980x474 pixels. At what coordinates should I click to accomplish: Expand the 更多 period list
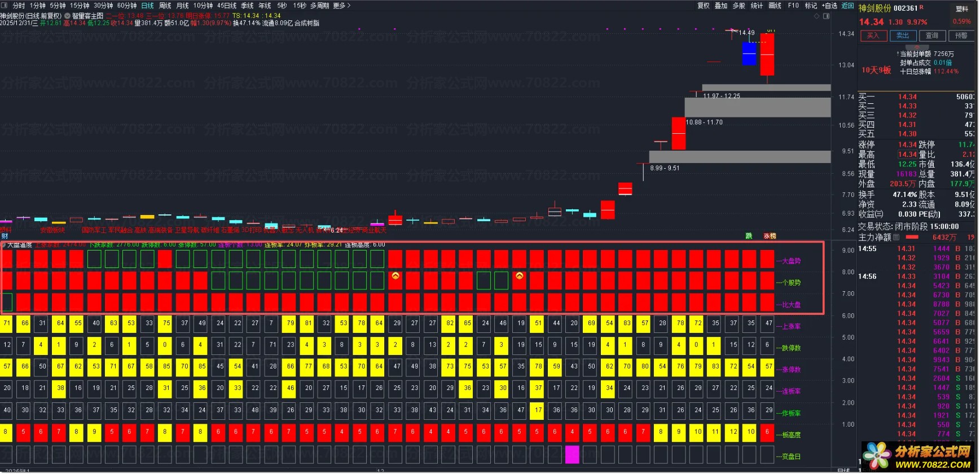point(342,5)
